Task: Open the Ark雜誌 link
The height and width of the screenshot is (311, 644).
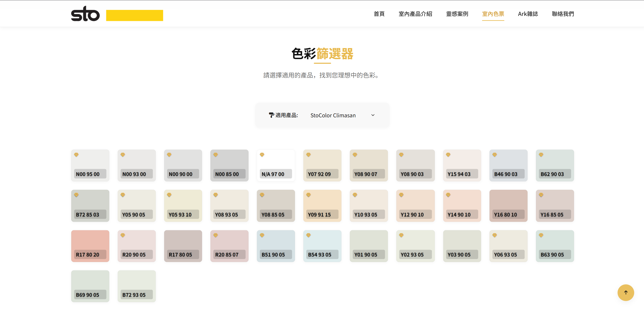Action: pos(528,14)
